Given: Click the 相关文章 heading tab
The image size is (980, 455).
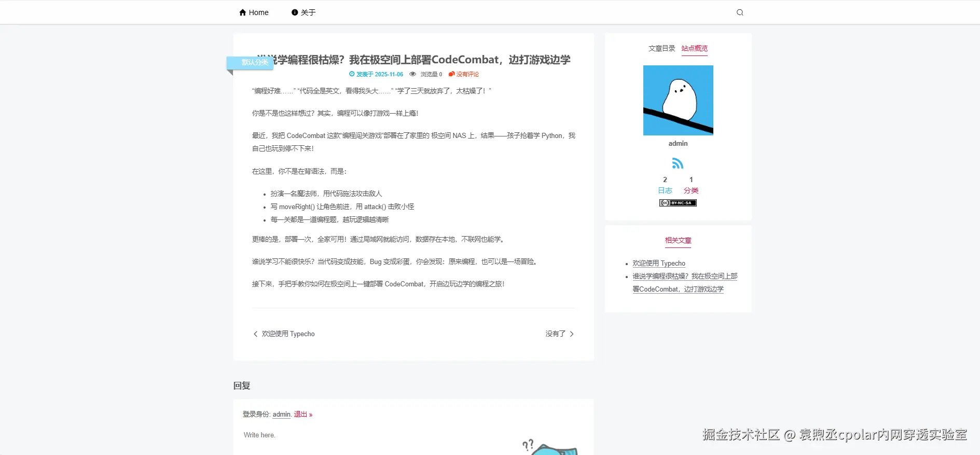Looking at the screenshot, I should tap(678, 240).
